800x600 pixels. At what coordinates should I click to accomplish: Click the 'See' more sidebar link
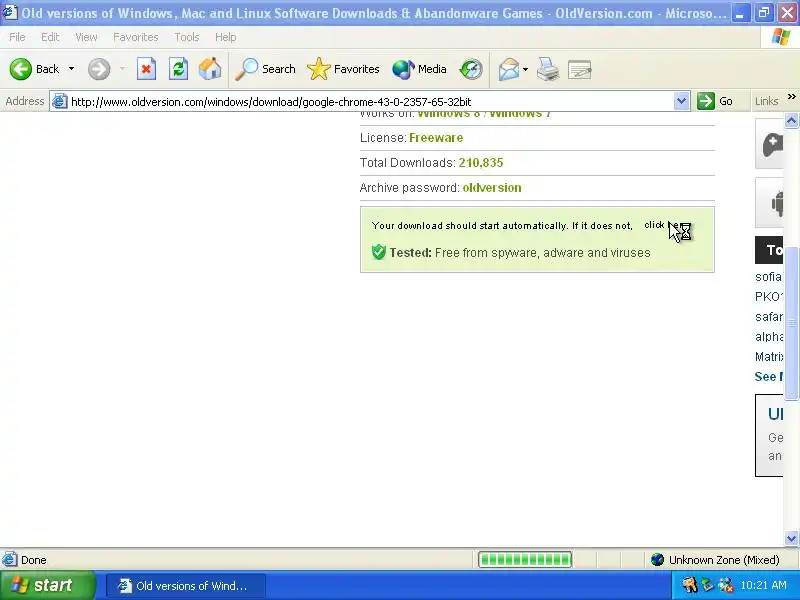pyautogui.click(x=768, y=377)
